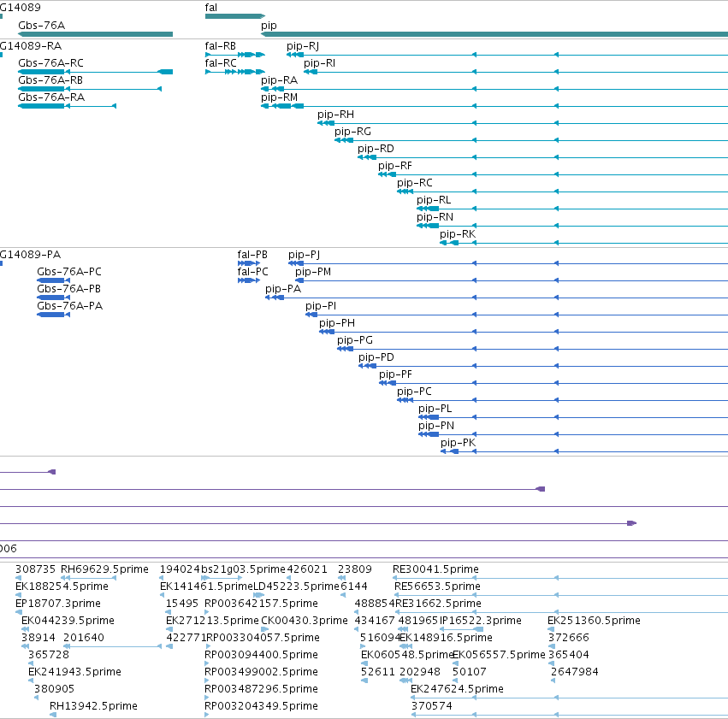Click the fal gene bar
728x719 pixels.
coord(235,16)
